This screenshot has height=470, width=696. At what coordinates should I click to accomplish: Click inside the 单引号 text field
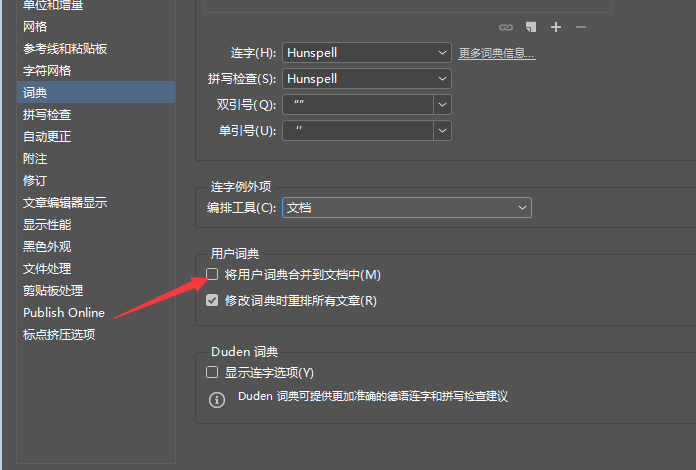[x=357, y=130]
